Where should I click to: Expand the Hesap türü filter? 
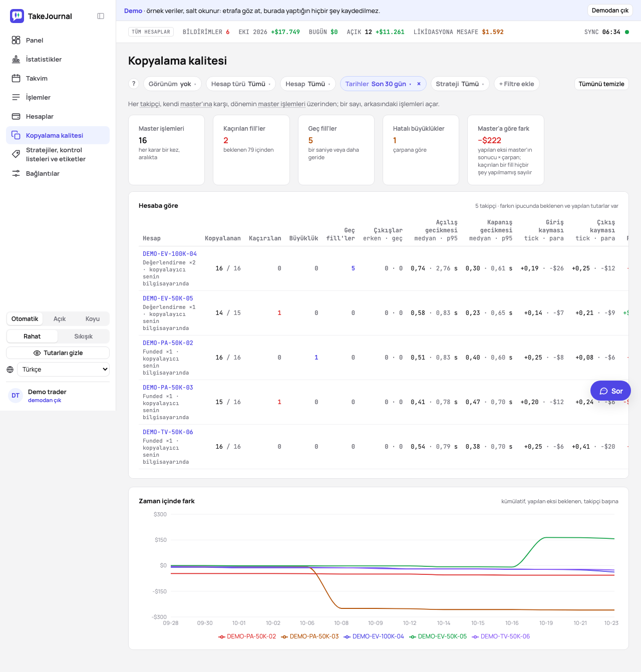coord(241,84)
